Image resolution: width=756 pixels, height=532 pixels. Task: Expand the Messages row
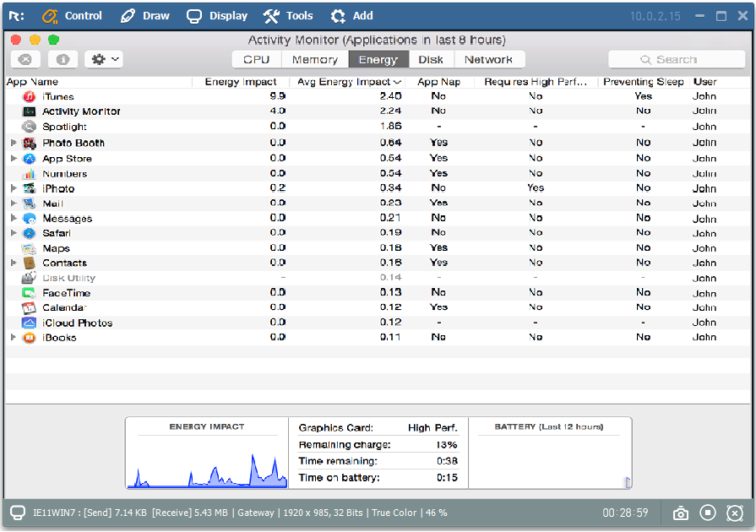tap(14, 218)
